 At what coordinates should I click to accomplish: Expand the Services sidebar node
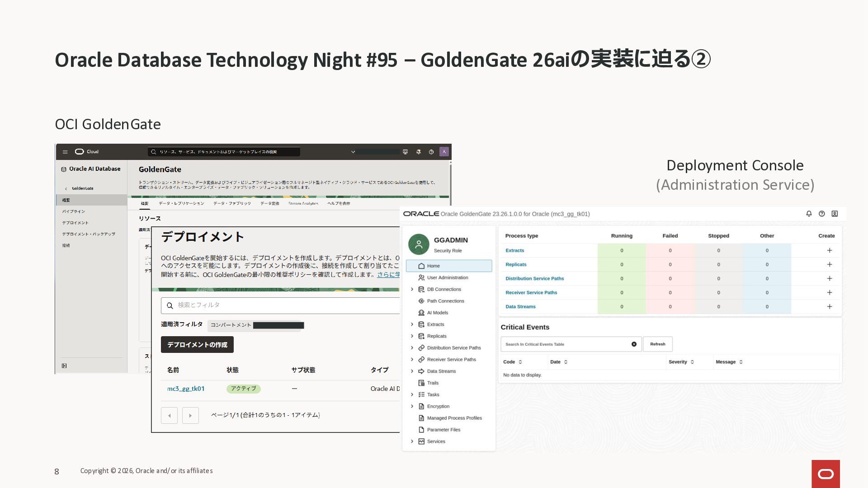click(412, 441)
